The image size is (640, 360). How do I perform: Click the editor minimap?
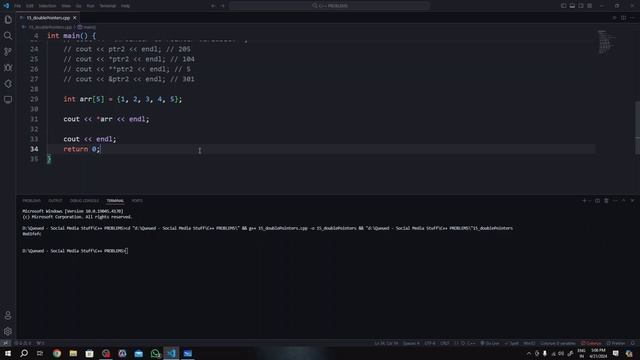point(606,42)
